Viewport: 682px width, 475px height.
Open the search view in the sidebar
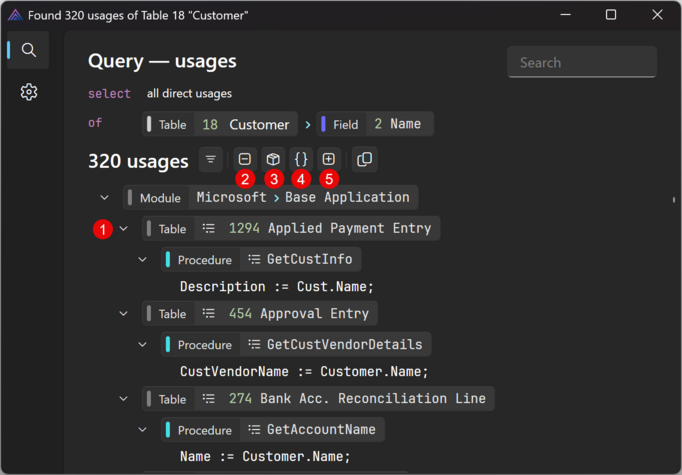point(29,50)
